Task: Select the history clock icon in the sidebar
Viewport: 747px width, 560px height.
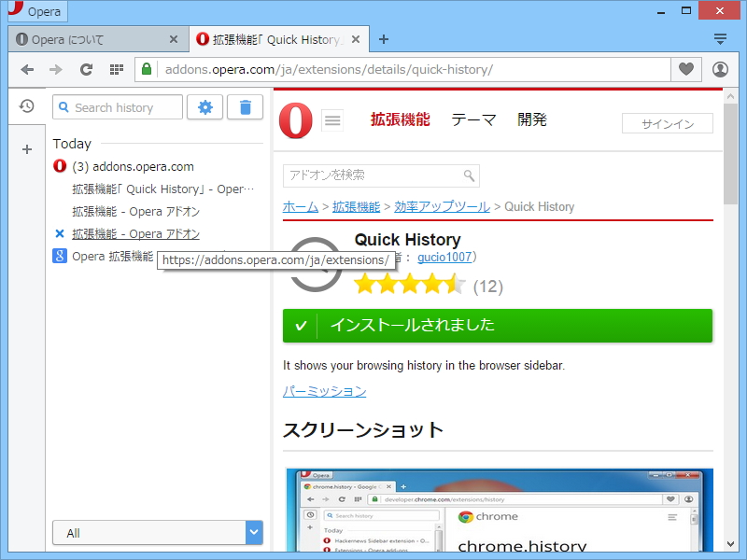Action: coord(26,107)
